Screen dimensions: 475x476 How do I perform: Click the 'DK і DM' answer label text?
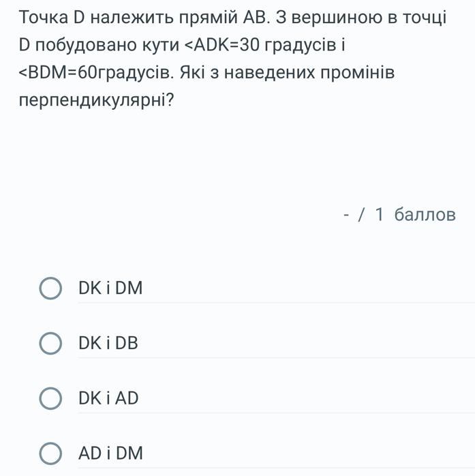(110, 288)
